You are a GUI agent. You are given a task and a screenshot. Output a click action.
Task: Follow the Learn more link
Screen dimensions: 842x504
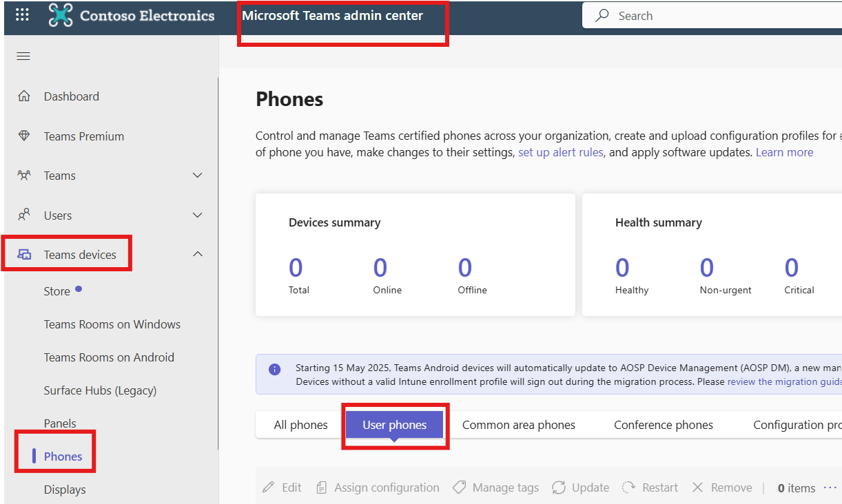click(784, 152)
